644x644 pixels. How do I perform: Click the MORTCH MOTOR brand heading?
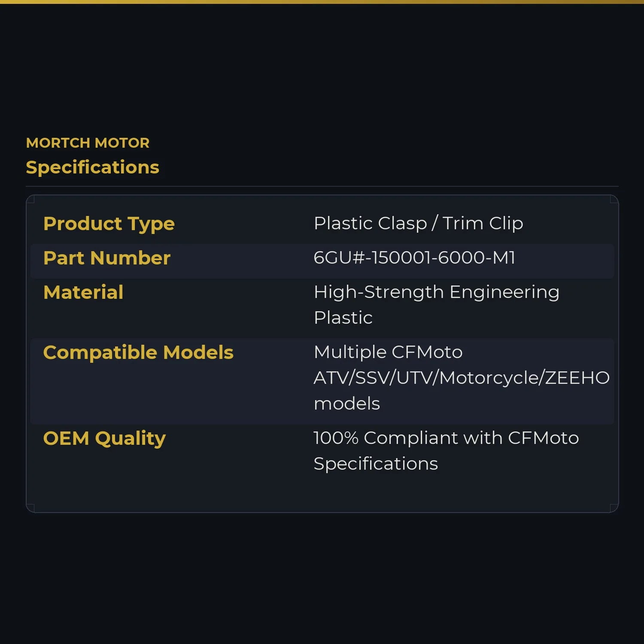point(88,143)
